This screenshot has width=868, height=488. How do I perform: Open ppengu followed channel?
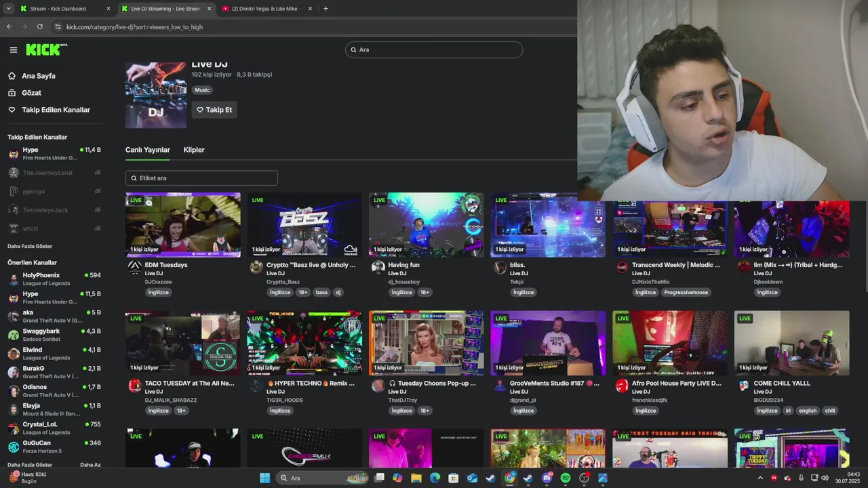[54, 192]
